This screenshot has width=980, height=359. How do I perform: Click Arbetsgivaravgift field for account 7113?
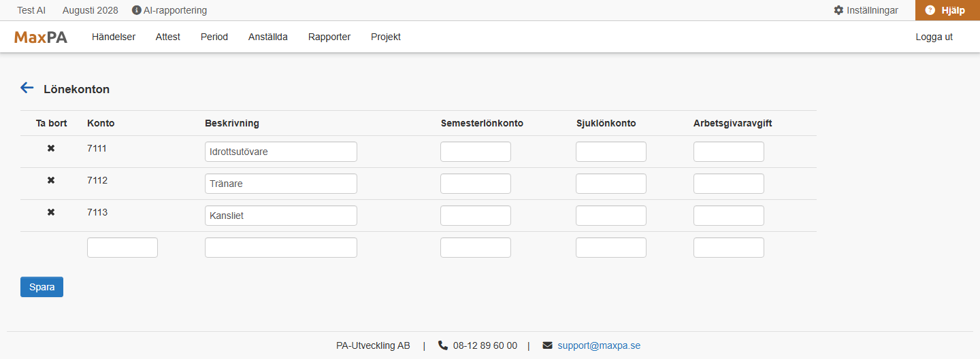click(x=729, y=216)
